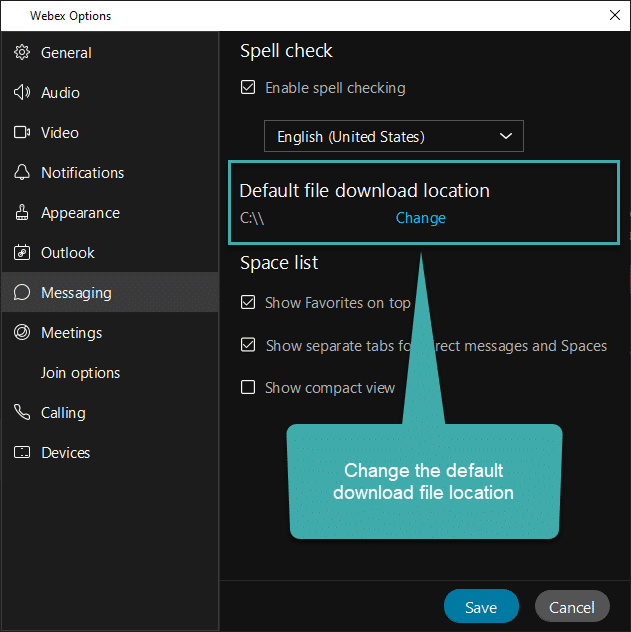
Task: Open Notifications settings
Action: click(110, 173)
